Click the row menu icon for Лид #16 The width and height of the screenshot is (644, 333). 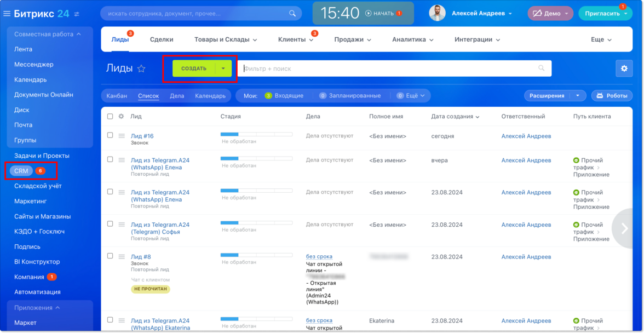[x=122, y=136]
